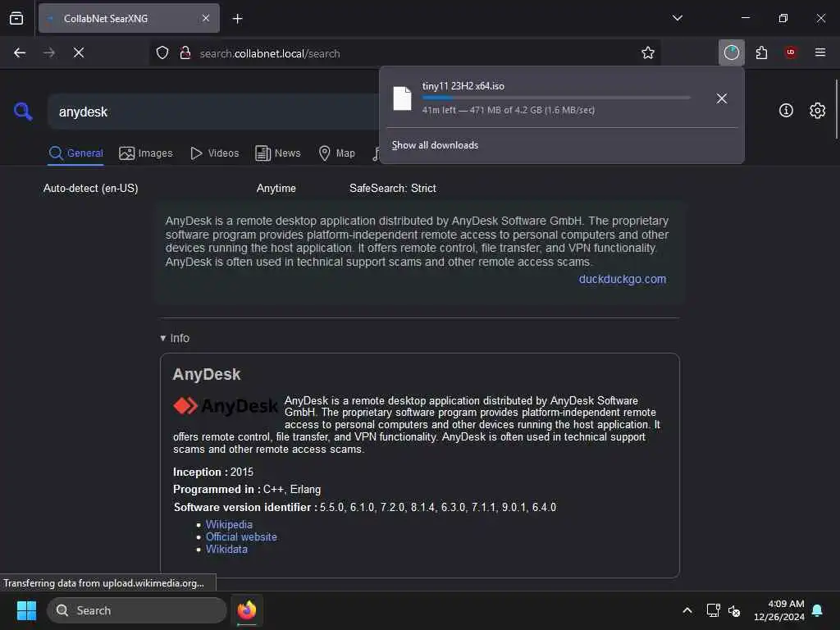Viewport: 840px width, 630px height.
Task: Switch to the Images tab
Action: point(146,153)
